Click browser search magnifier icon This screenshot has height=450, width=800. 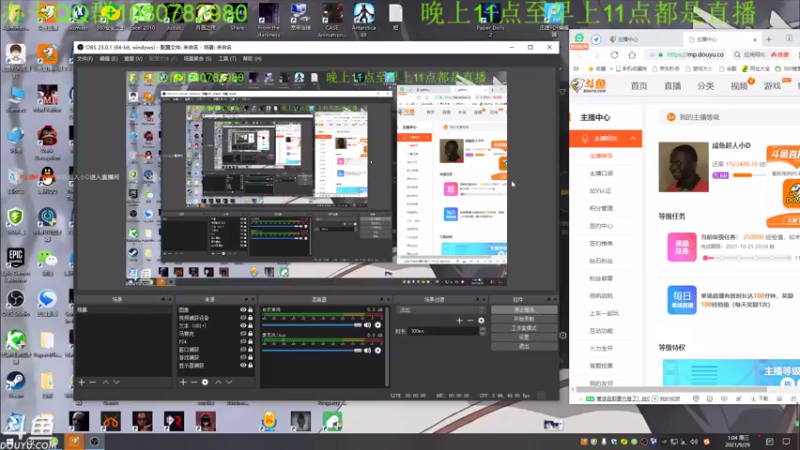[x=737, y=55]
